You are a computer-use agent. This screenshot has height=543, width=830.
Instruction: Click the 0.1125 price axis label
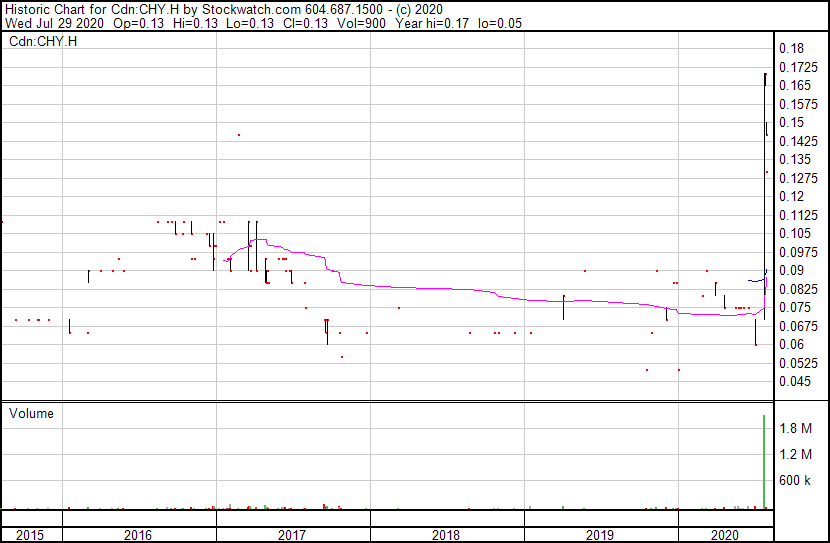(798, 215)
